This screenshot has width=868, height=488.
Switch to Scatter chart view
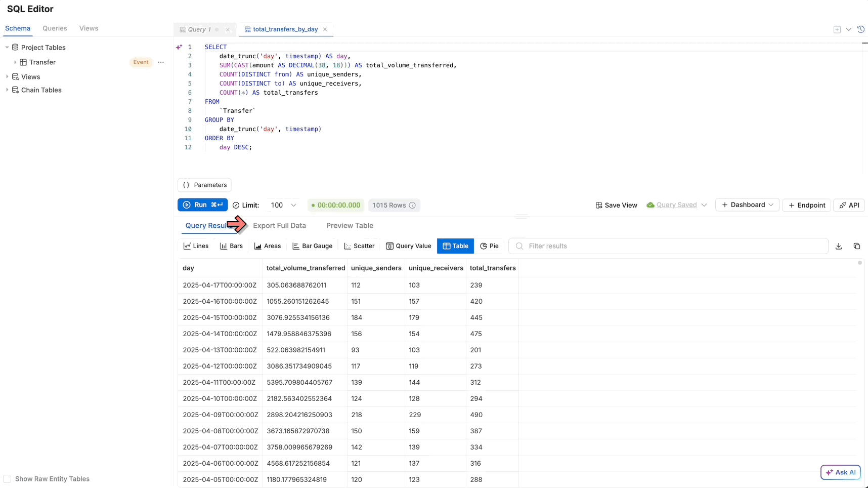click(x=359, y=246)
